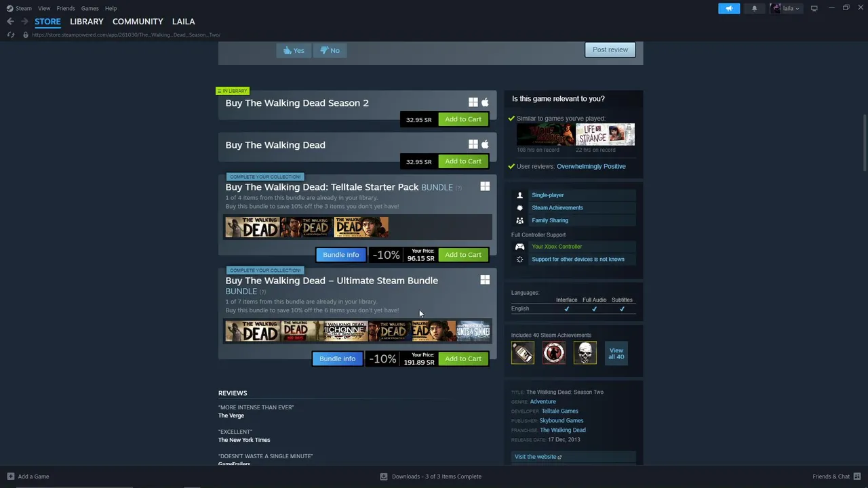Open the Telltale Games developer link
The height and width of the screenshot is (488, 868).
pos(559,411)
